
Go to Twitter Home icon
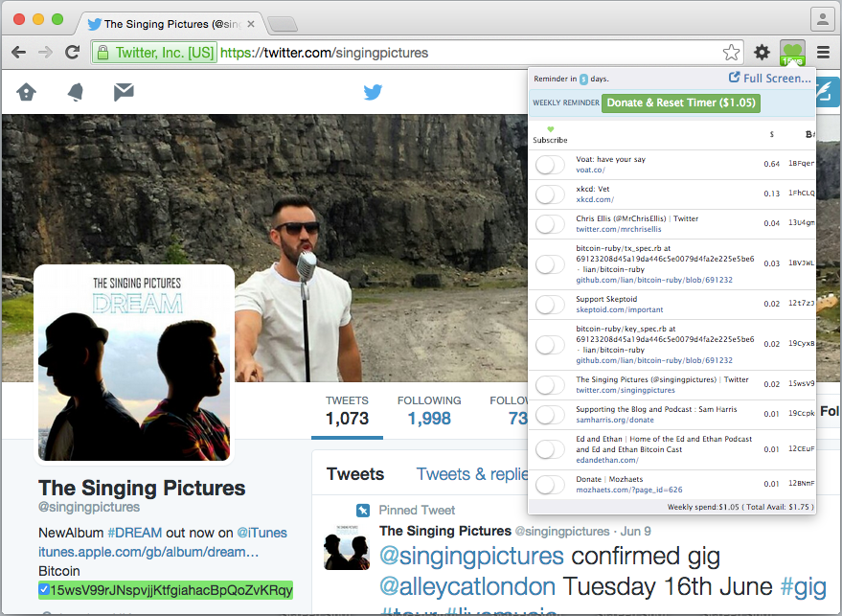coord(26,92)
